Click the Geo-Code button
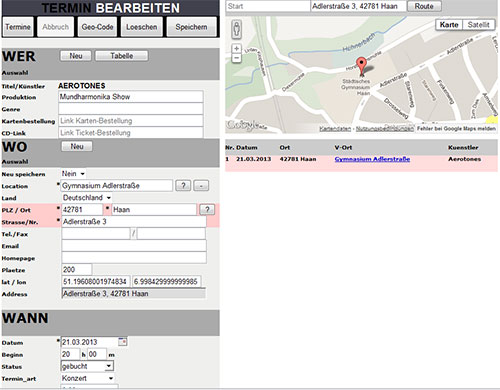Screen dimensions: 500x390 pos(97,27)
